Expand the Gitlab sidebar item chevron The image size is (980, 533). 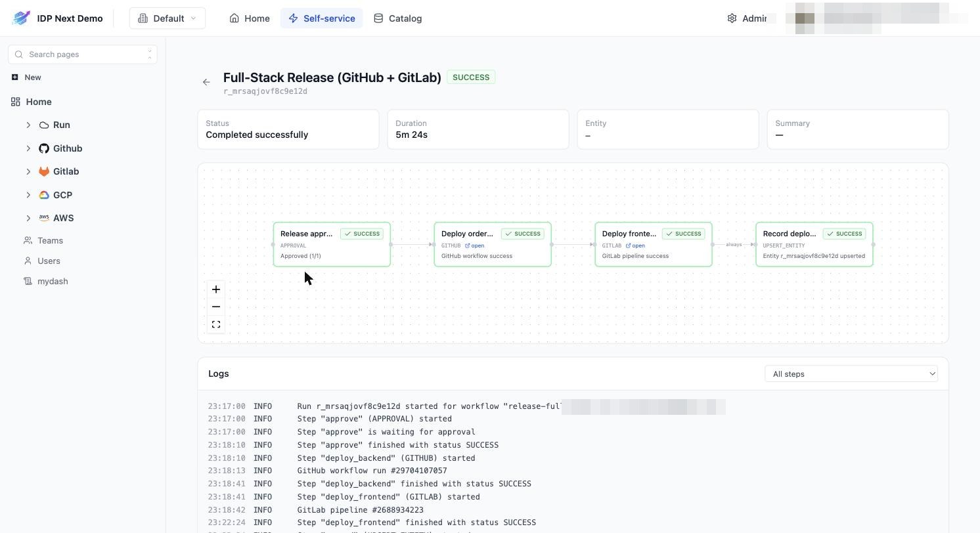click(28, 171)
